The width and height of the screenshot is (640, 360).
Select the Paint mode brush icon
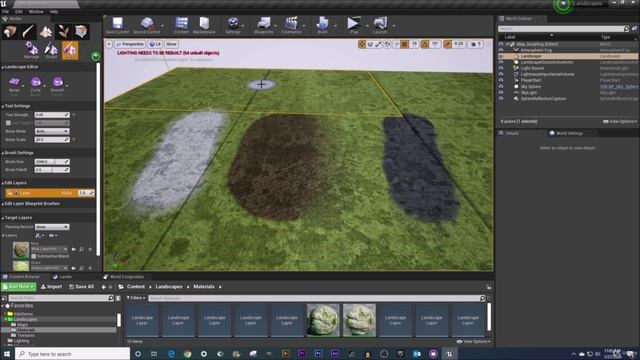pos(28,31)
